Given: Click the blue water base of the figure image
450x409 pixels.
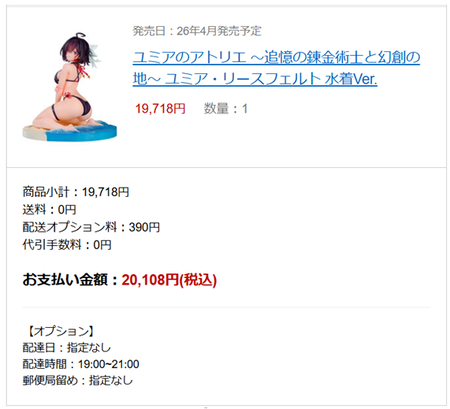Looking at the screenshot, I should pos(82,133).
